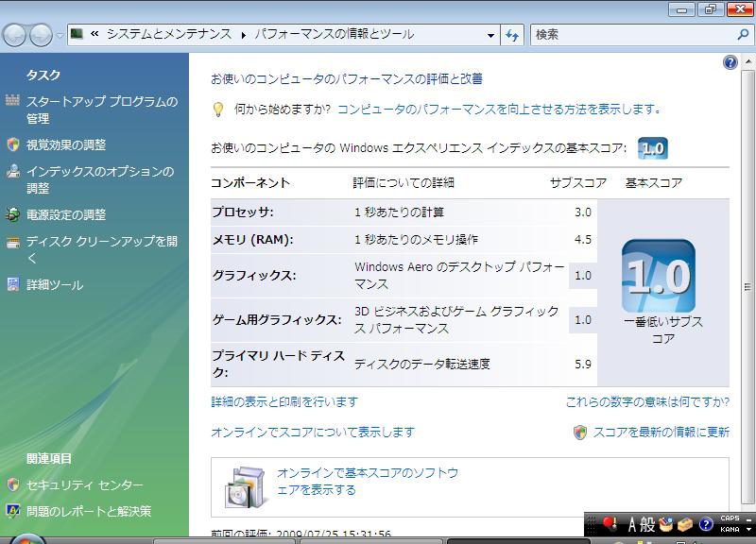The height and width of the screenshot is (544, 756).
Task: Open 電源設定の調整 task link
Action: coord(66,214)
